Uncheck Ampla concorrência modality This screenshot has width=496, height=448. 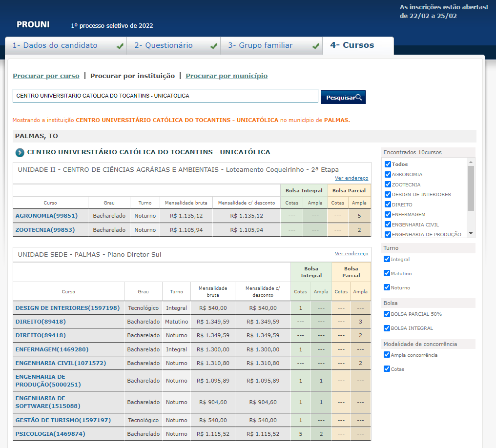387,355
